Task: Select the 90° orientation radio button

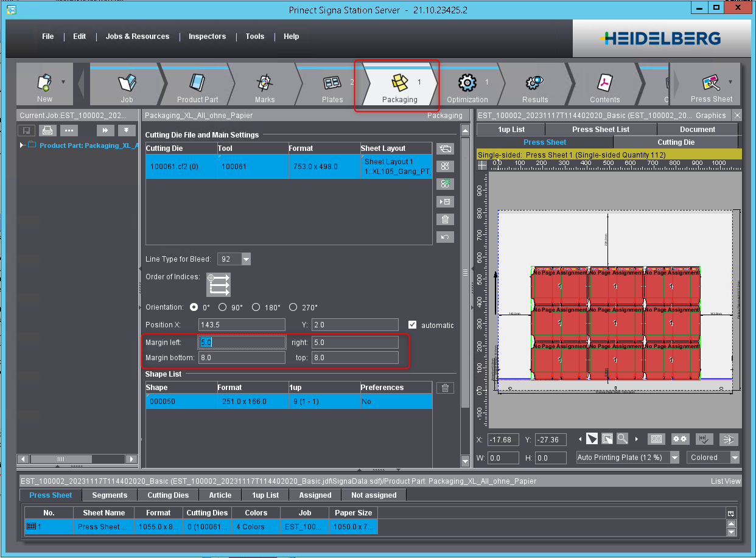Action: [x=222, y=307]
